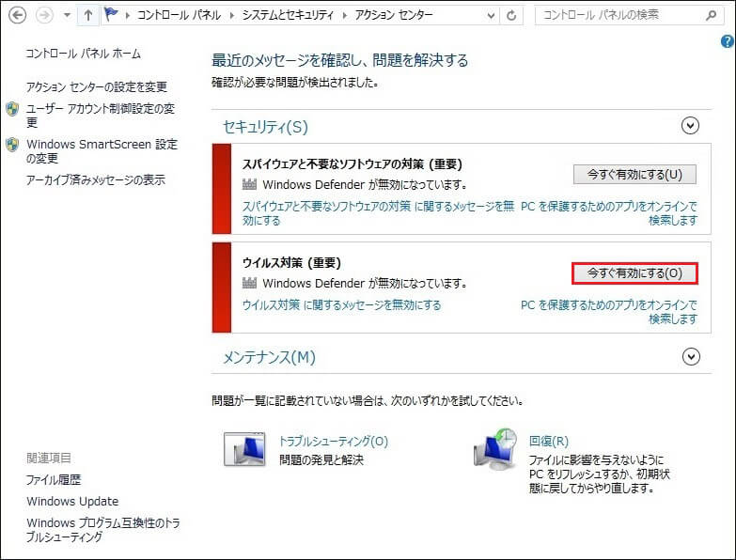Expand the メンテナンス section chevron
Viewport: 736px width, 560px height.
691,357
